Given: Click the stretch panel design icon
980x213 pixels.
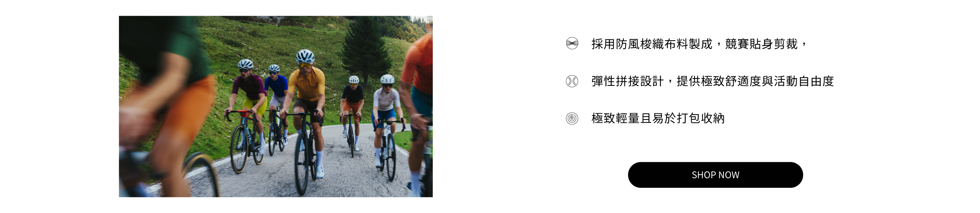Looking at the screenshot, I should click(x=572, y=81).
